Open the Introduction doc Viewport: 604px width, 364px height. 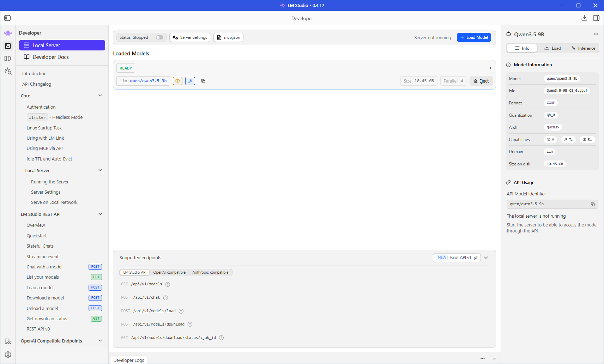click(34, 74)
